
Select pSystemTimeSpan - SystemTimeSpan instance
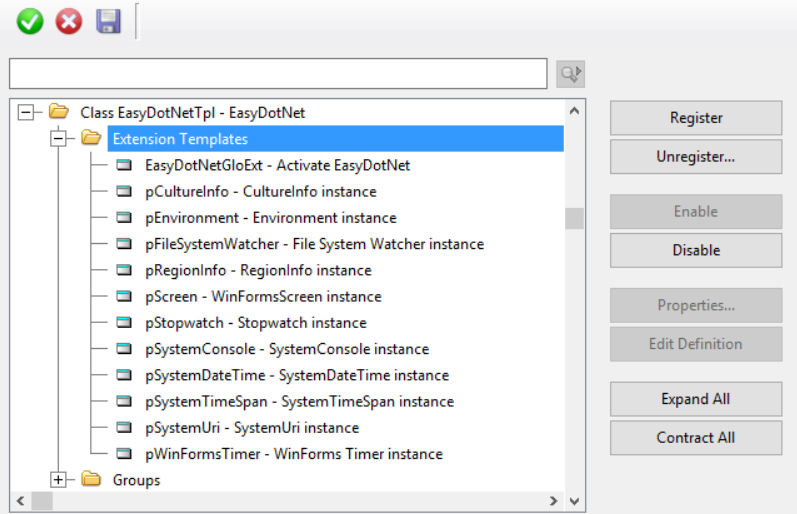299,402
